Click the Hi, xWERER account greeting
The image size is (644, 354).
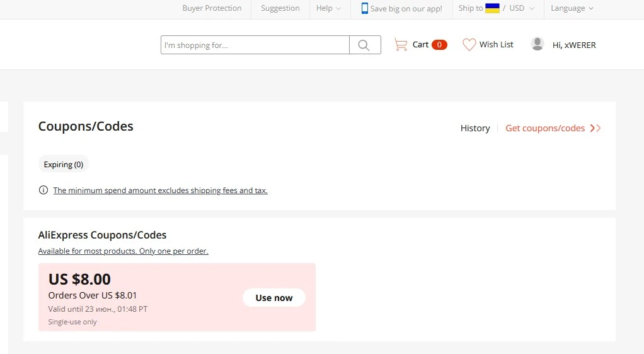(574, 45)
